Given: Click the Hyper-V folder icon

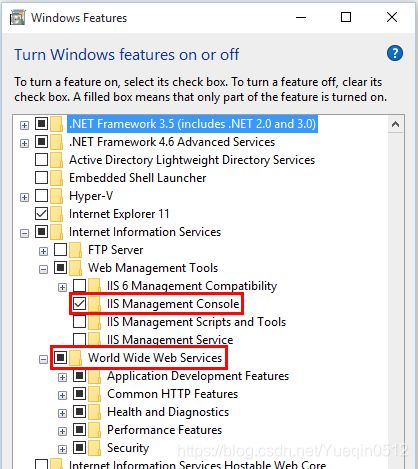Looking at the screenshot, I should (x=57, y=196).
